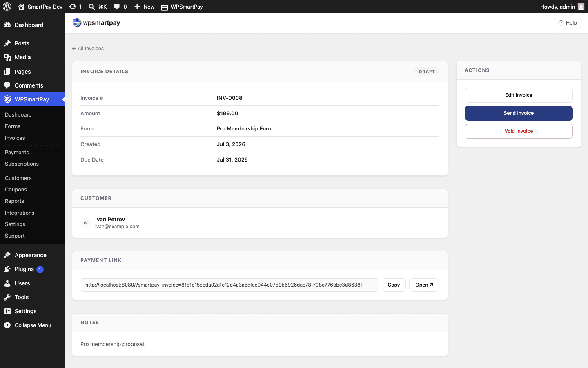This screenshot has height=368, width=588.
Task: Open the Subscriptions submenu item
Action: click(22, 164)
